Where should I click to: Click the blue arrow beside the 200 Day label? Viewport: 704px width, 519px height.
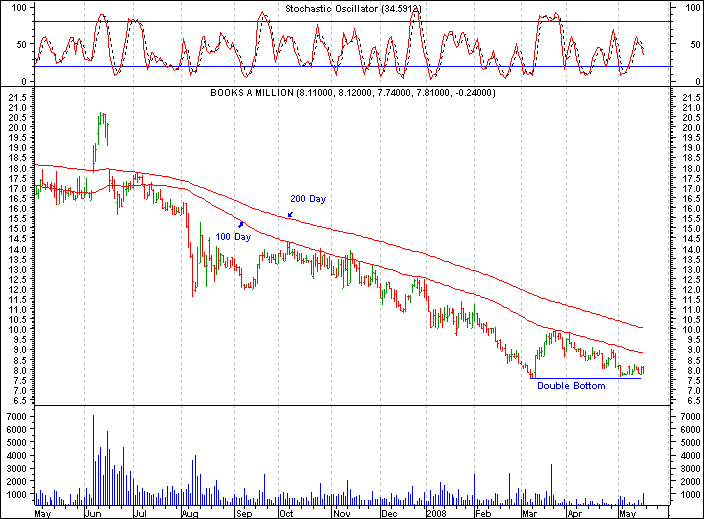(x=290, y=213)
